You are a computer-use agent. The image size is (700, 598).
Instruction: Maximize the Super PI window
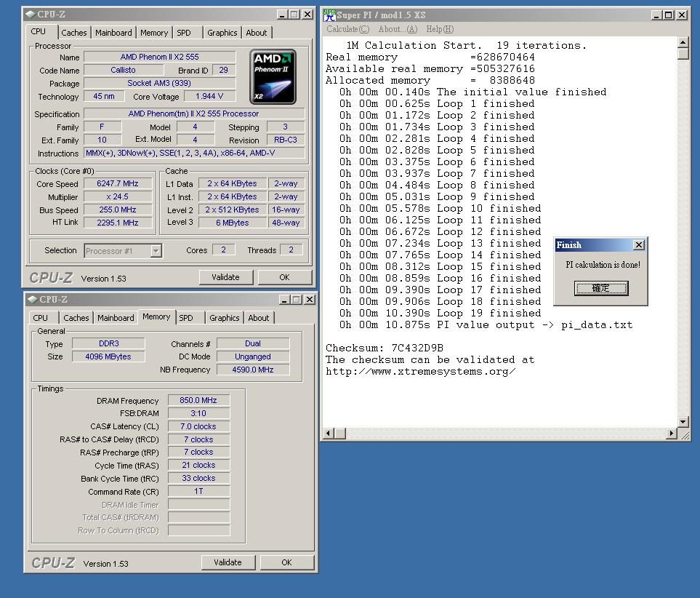(x=668, y=15)
